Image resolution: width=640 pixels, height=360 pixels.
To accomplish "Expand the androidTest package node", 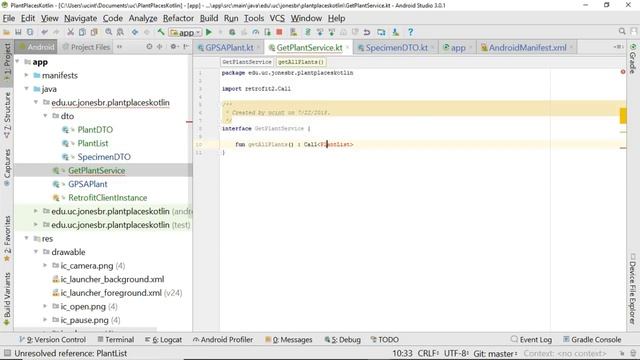I will [36, 211].
